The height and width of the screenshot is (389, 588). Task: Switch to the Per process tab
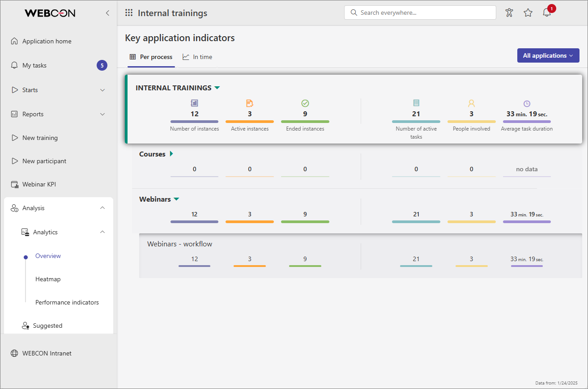click(x=151, y=57)
